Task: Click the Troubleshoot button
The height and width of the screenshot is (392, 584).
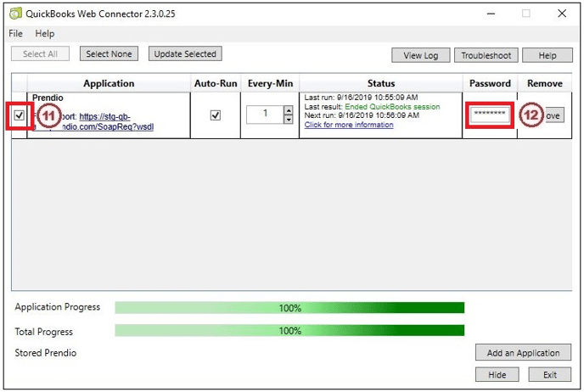Action: 486,55
